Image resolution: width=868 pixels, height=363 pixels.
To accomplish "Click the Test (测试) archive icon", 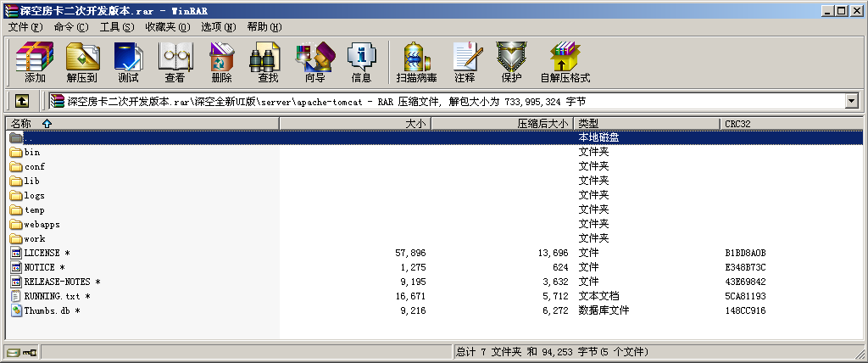I will (128, 62).
